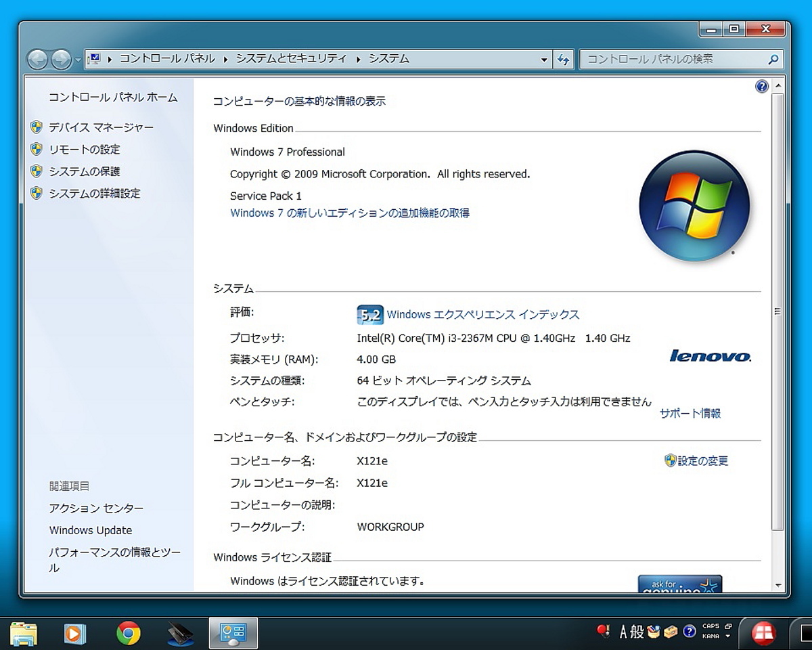
Task: Open Windows Explorer from the taskbar
Action: pos(24,634)
